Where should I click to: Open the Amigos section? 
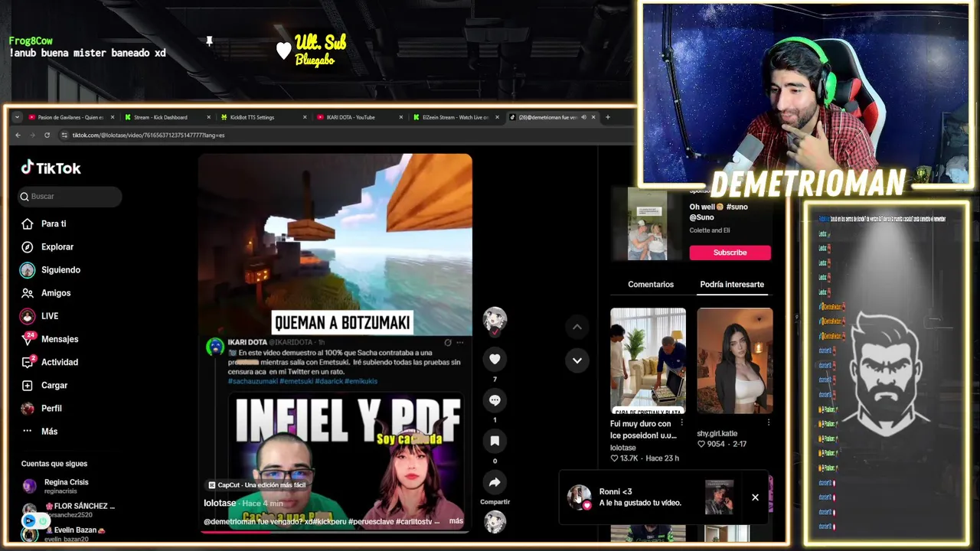click(46, 293)
